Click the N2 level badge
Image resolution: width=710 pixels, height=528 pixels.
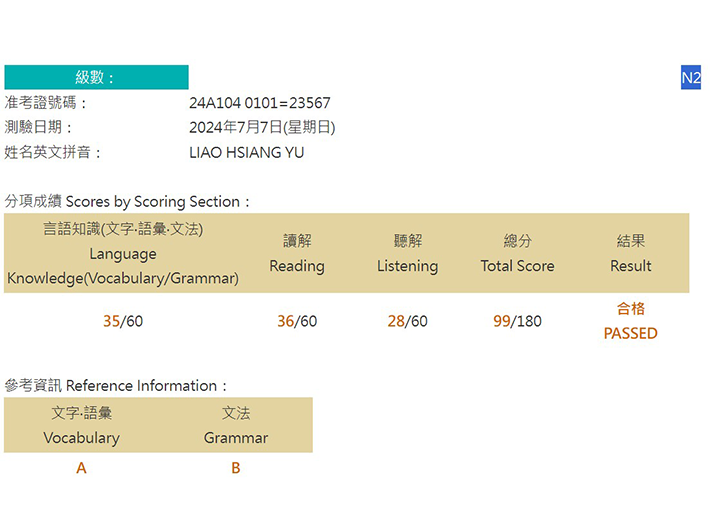tap(691, 77)
